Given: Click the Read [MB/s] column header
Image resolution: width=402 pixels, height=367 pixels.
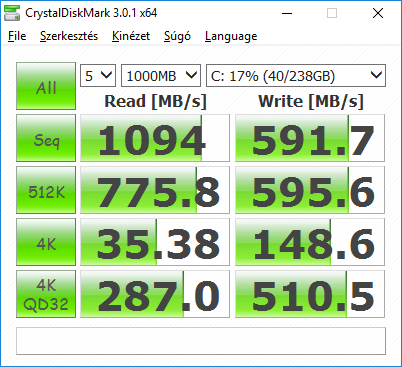Looking at the screenshot, I should [155, 101].
